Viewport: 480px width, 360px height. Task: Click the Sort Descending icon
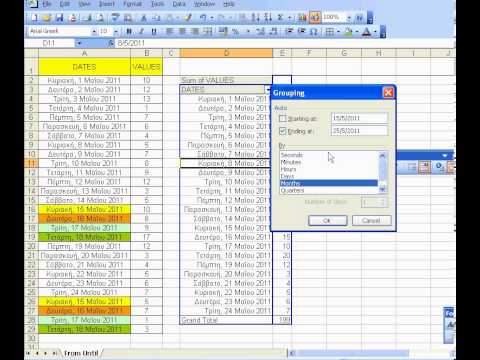click(268, 18)
